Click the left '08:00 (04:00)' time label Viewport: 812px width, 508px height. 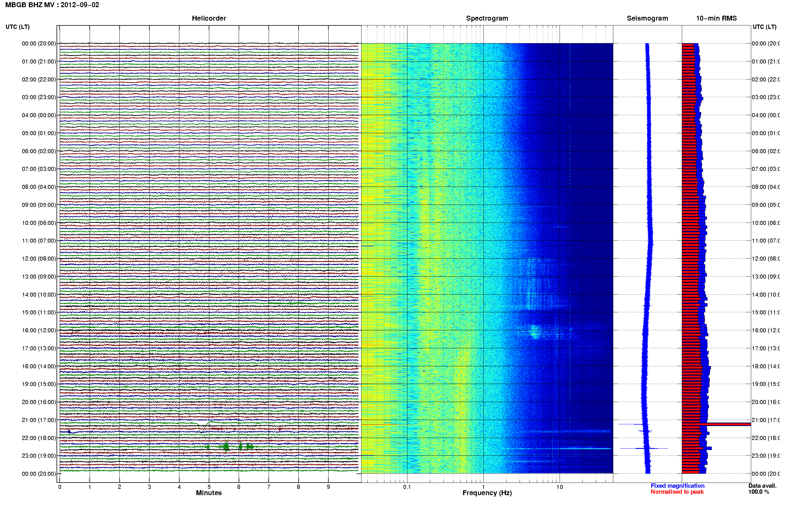click(39, 187)
